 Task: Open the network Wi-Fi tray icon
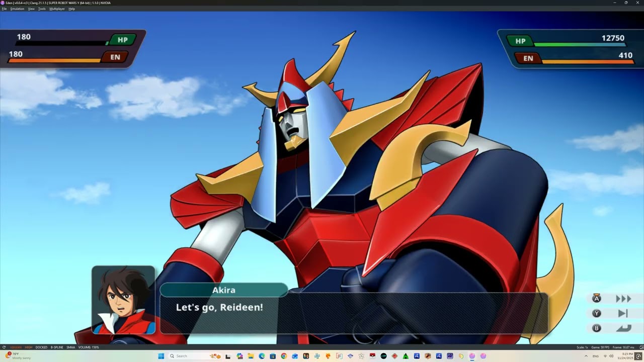coord(605,356)
